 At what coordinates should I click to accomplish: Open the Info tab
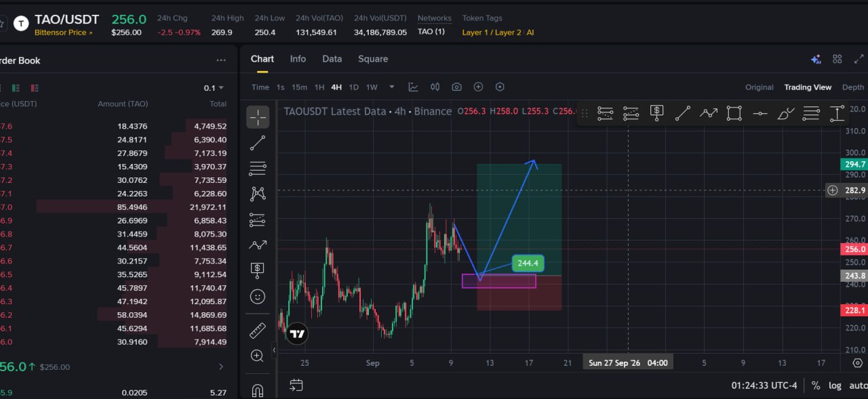point(298,59)
